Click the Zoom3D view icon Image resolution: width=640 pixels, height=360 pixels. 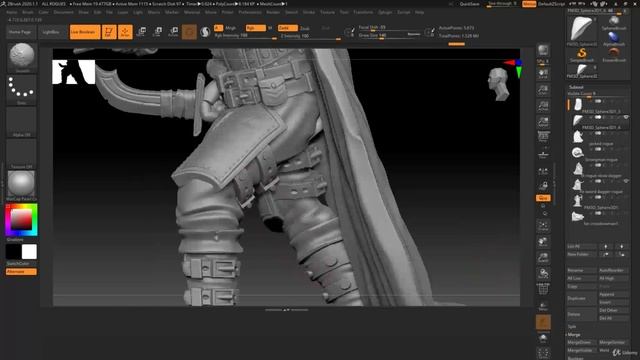pyautogui.click(x=543, y=258)
